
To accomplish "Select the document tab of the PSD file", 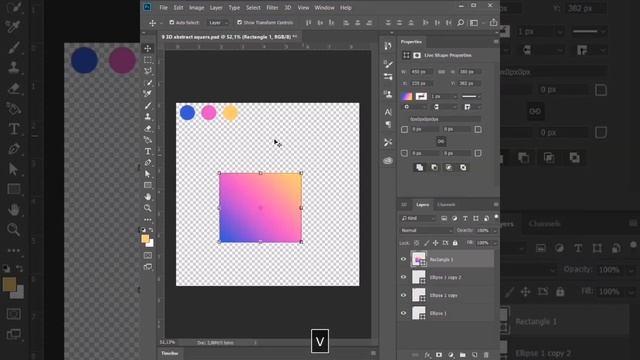I will 229,37.
